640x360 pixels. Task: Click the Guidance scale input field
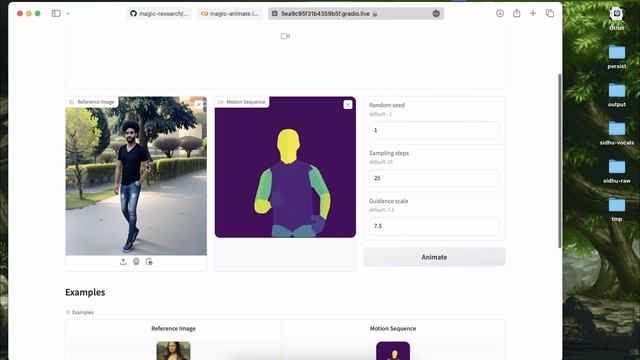[x=434, y=226]
